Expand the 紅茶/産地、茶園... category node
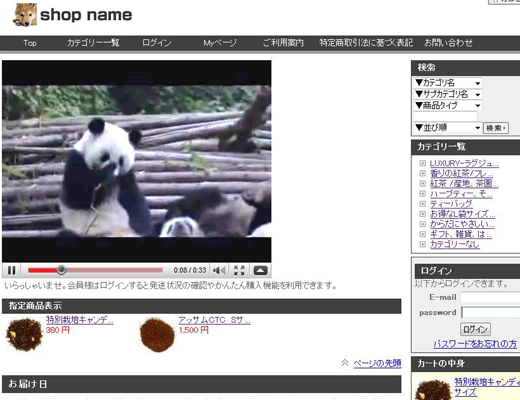The height and width of the screenshot is (400, 520). pyautogui.click(x=422, y=183)
